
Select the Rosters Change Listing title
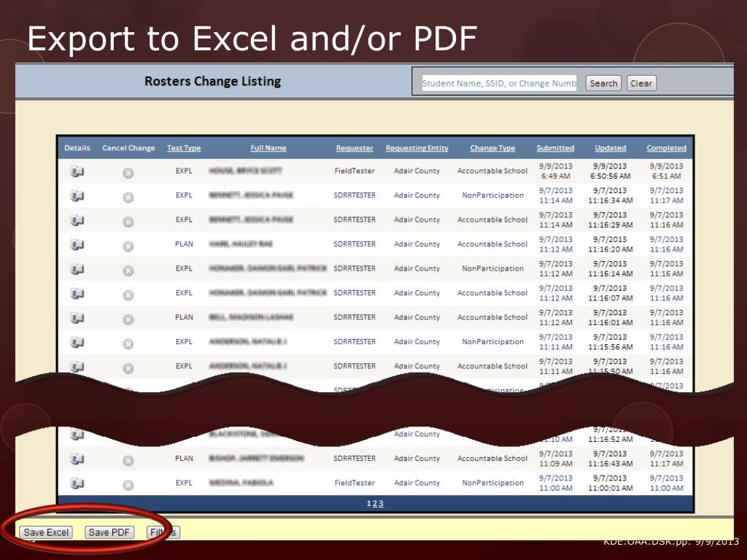coord(212,82)
